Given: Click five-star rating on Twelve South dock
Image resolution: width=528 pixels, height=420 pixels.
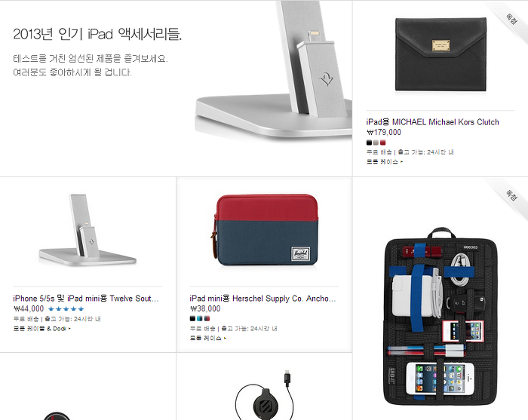Looking at the screenshot, I should pyautogui.click(x=66, y=309).
